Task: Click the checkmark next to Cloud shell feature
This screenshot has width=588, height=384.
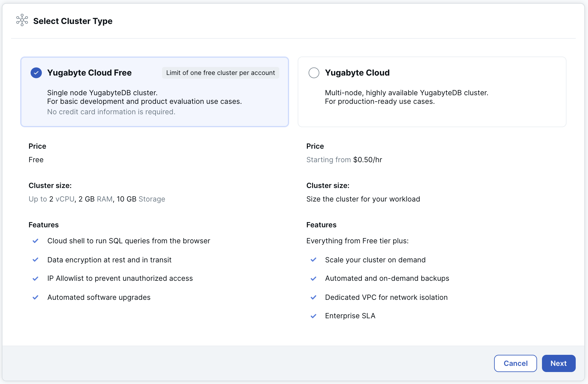Action: click(36, 241)
